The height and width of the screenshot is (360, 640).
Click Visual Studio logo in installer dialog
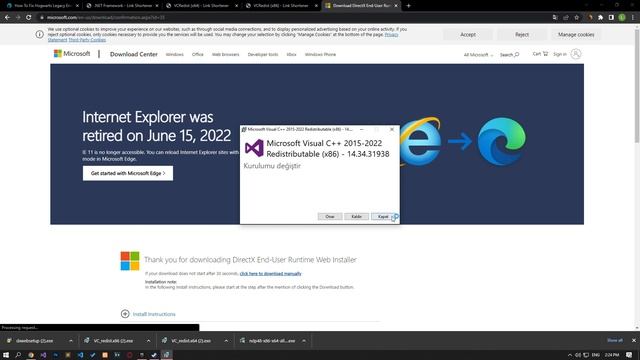[254, 148]
